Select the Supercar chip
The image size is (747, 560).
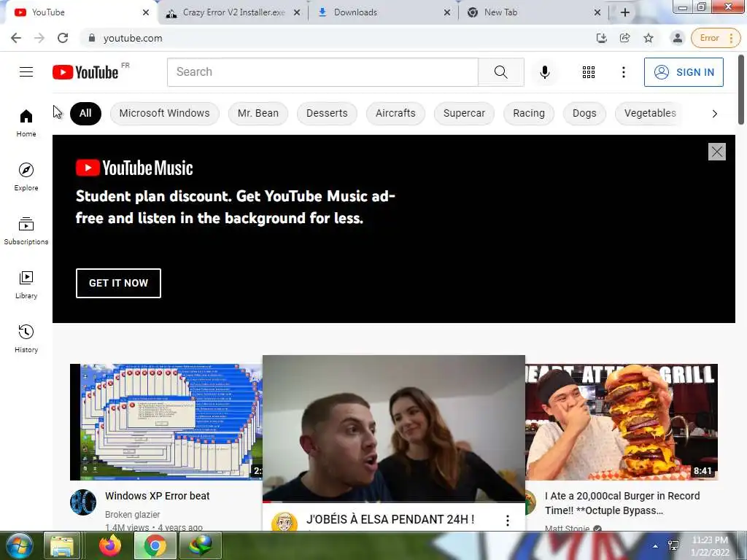pyautogui.click(x=464, y=113)
